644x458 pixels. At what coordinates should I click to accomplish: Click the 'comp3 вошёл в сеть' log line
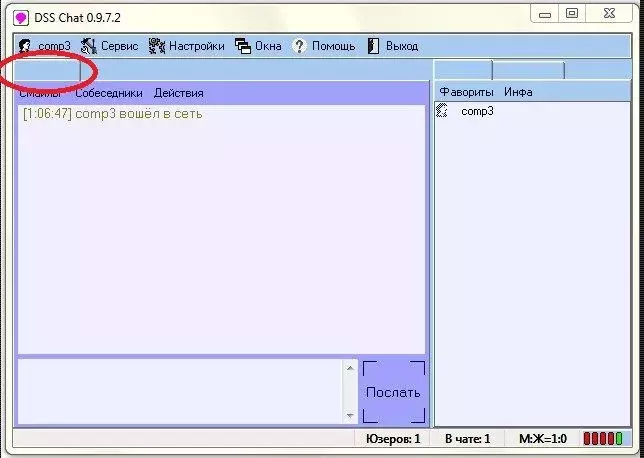(x=113, y=114)
